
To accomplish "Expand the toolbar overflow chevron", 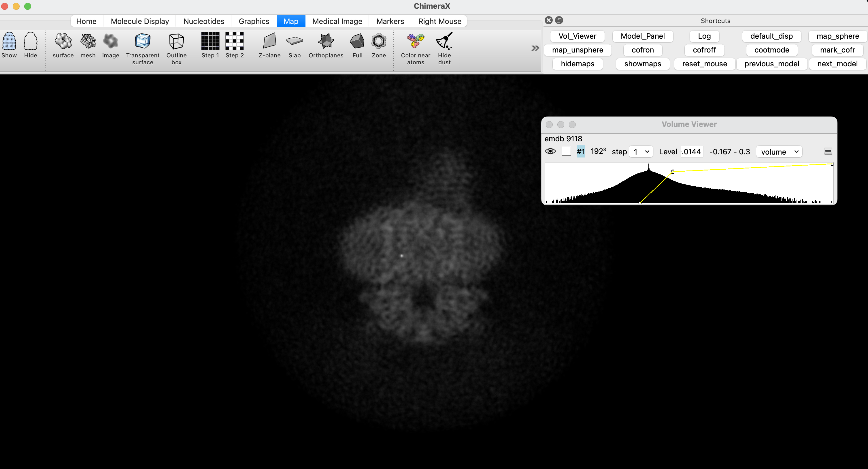I will pos(535,48).
